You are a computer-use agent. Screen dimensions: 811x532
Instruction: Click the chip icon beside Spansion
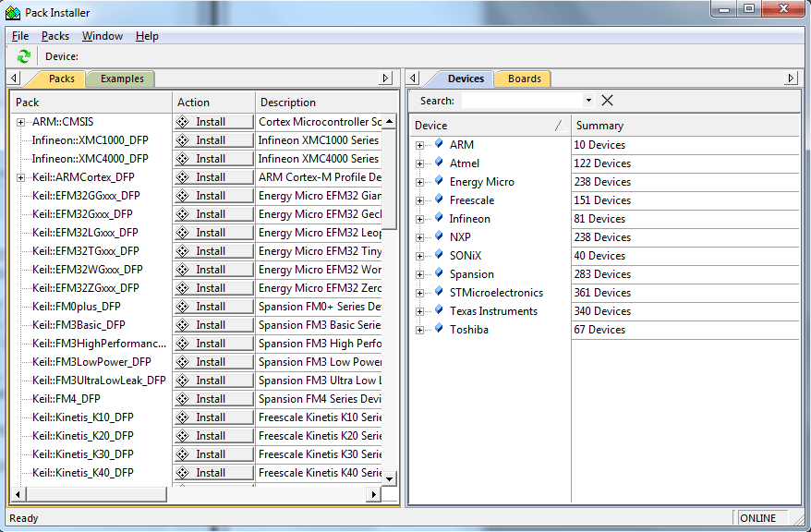[439, 273]
